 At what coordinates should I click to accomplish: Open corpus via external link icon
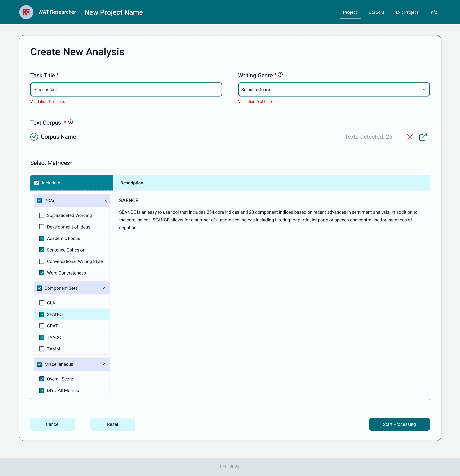423,137
